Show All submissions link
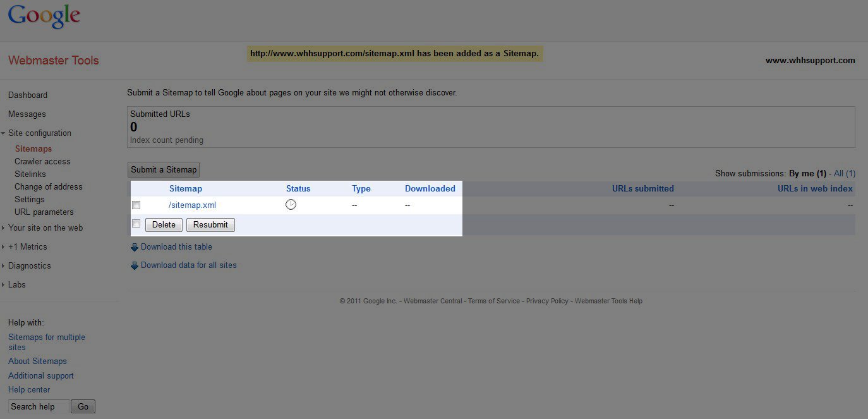Image resolution: width=868 pixels, height=419 pixels. click(844, 173)
